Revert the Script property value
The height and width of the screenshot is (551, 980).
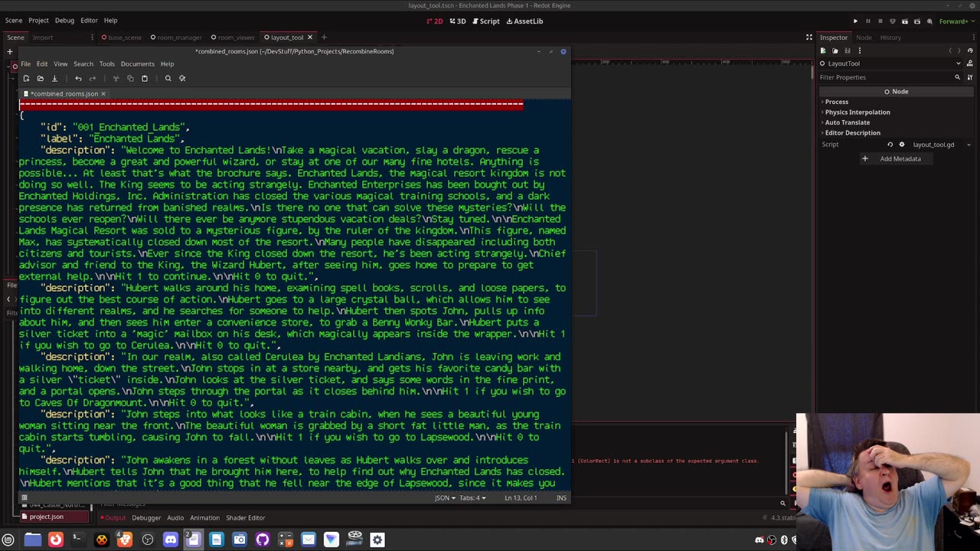tap(890, 145)
